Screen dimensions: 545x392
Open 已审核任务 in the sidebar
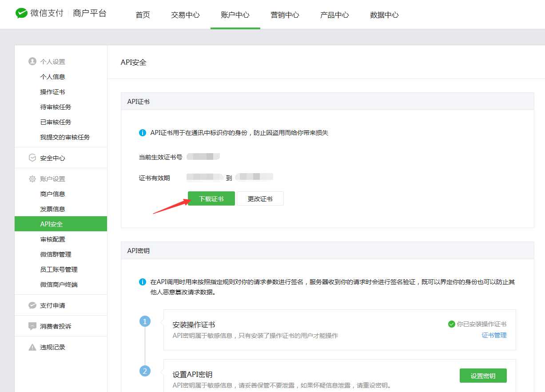(56, 122)
